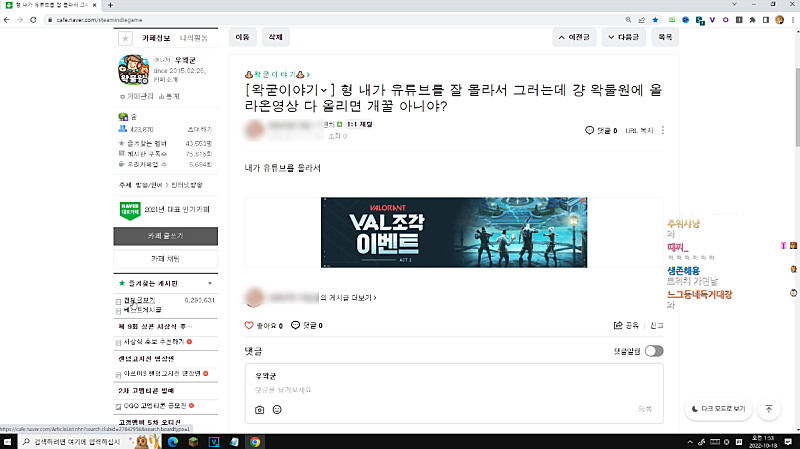This screenshot has height=449, width=800.
Task: Click the heart 좋아요 icon
Action: pyautogui.click(x=249, y=326)
